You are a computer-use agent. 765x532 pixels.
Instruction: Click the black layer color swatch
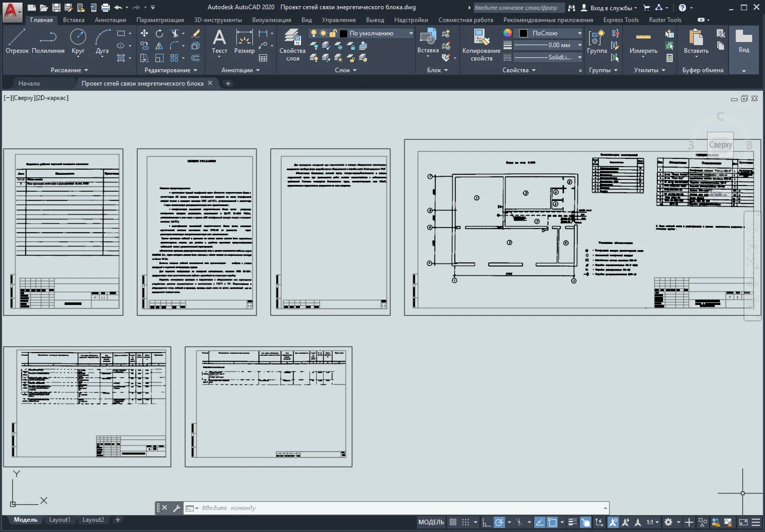click(344, 33)
